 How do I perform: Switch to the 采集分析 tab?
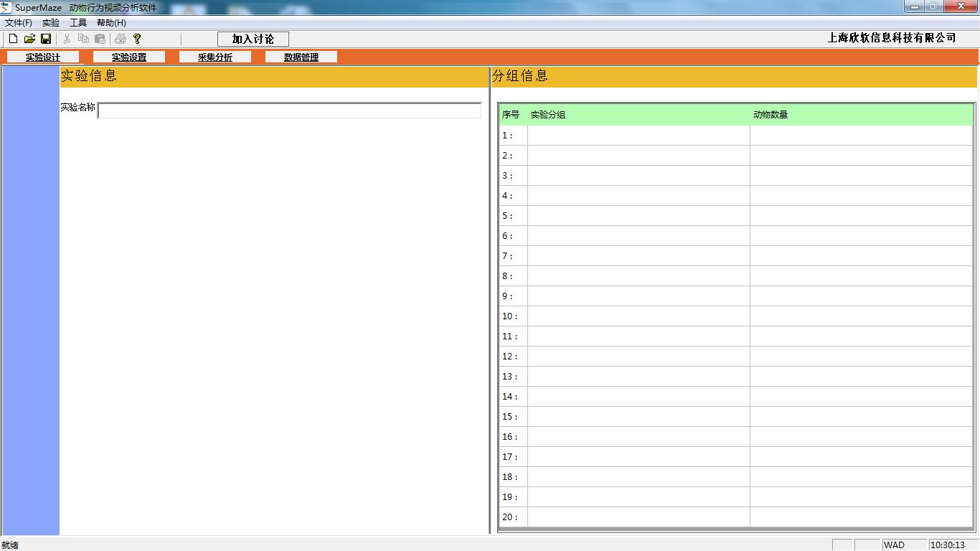pyautogui.click(x=215, y=57)
